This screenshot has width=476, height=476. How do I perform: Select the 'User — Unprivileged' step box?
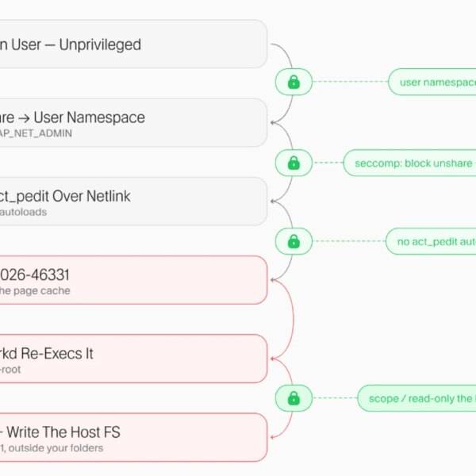click(133, 44)
